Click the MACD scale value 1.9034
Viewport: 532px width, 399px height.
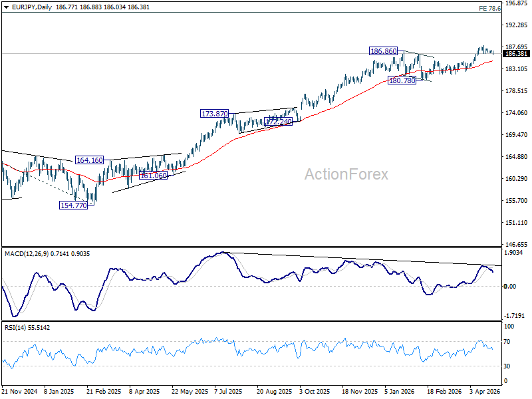pos(514,253)
